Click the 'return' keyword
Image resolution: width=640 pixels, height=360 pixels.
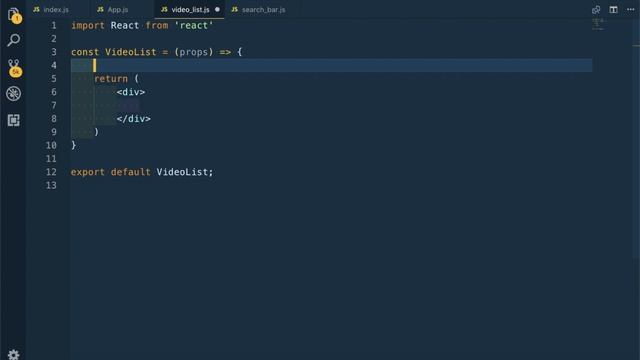[x=111, y=79]
